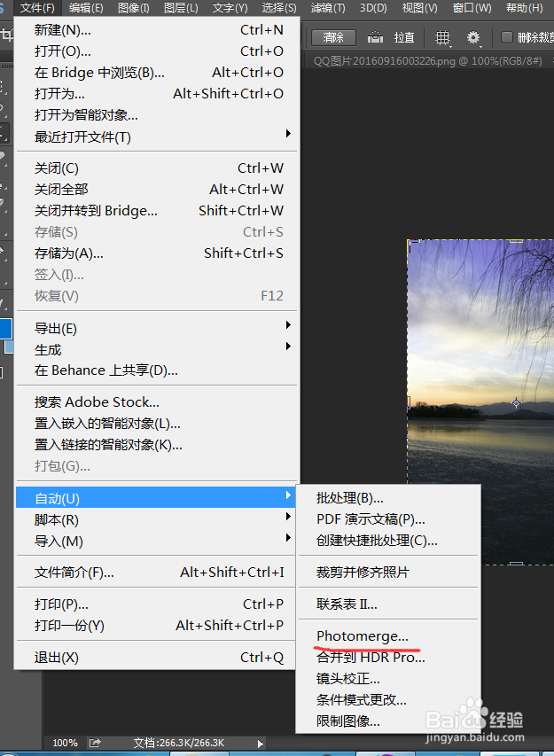Open status bar document info arrow
Screen dimensions: 554x756
pyautogui.click(x=261, y=744)
